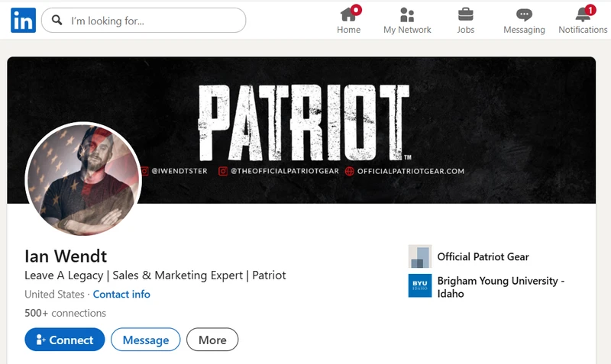Click the United States location text

[x=54, y=294]
